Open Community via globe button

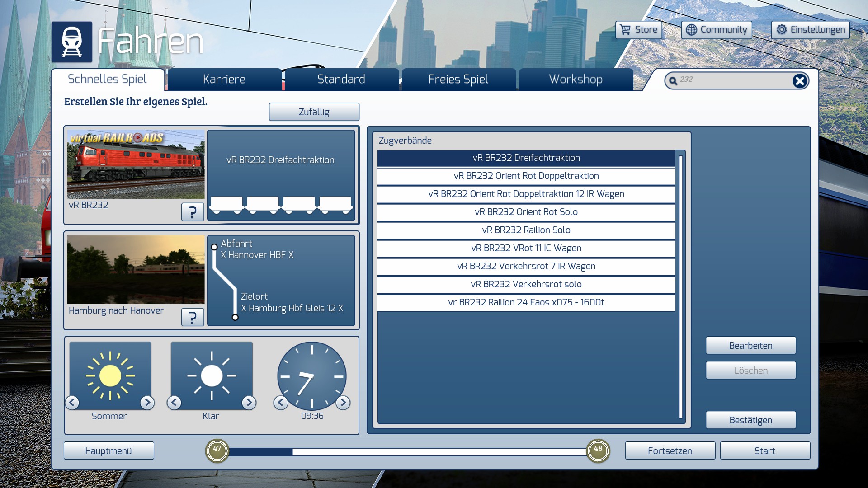pos(716,30)
